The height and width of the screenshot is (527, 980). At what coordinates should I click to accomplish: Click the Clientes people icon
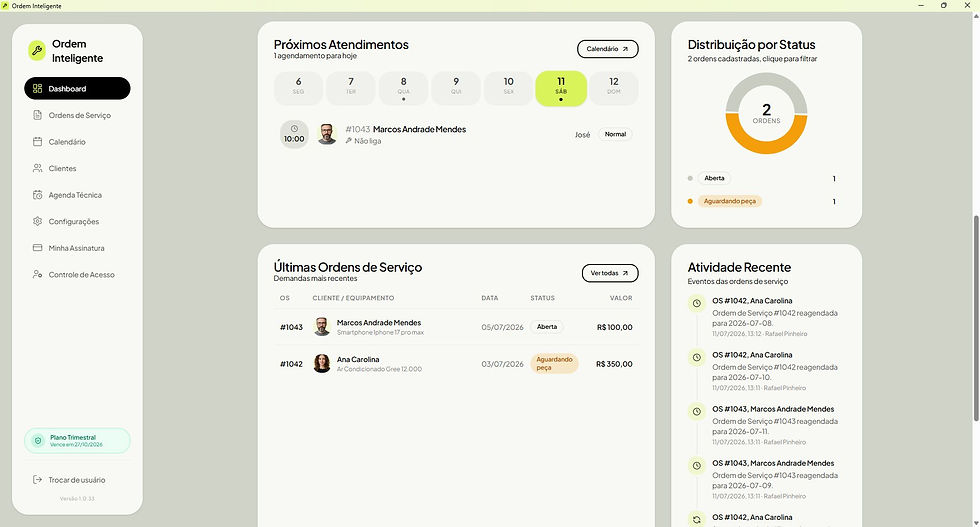click(38, 168)
